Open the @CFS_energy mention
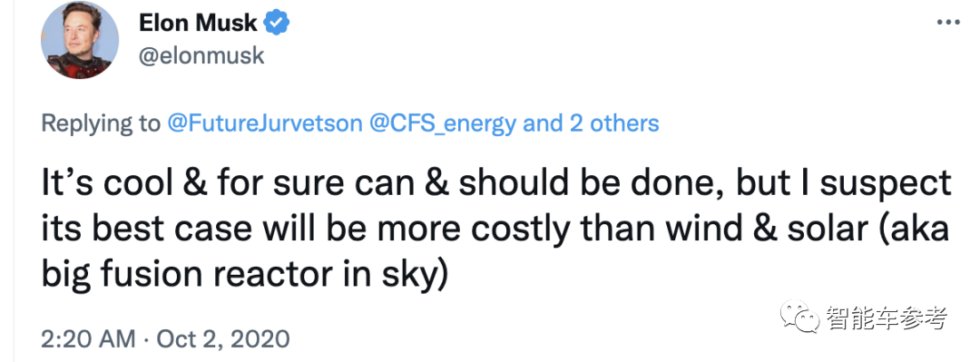 click(x=442, y=123)
